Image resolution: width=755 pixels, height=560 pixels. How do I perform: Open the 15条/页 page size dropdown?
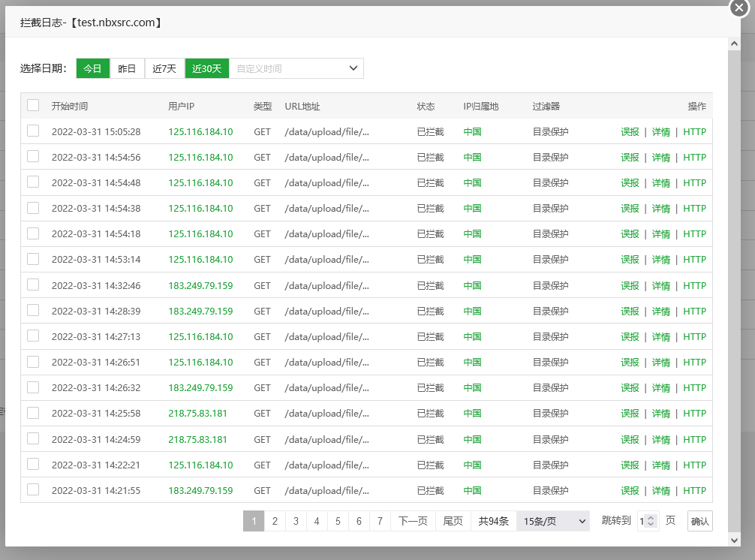tap(553, 521)
